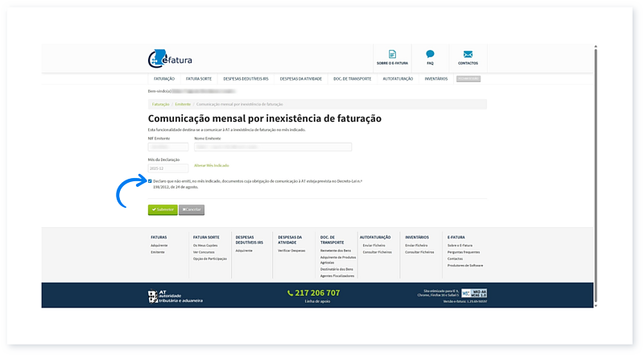Click the Comunicação mensal por inexistência page heading
The image size is (644, 356).
point(265,118)
